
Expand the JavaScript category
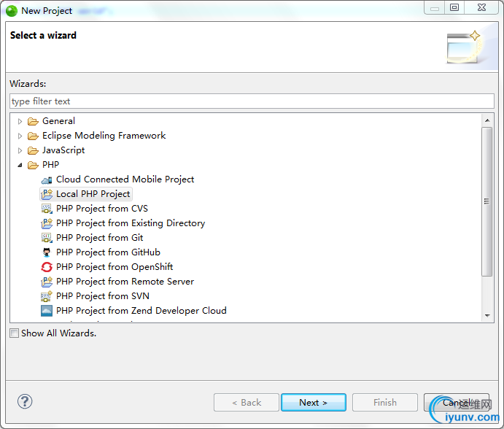tap(20, 150)
